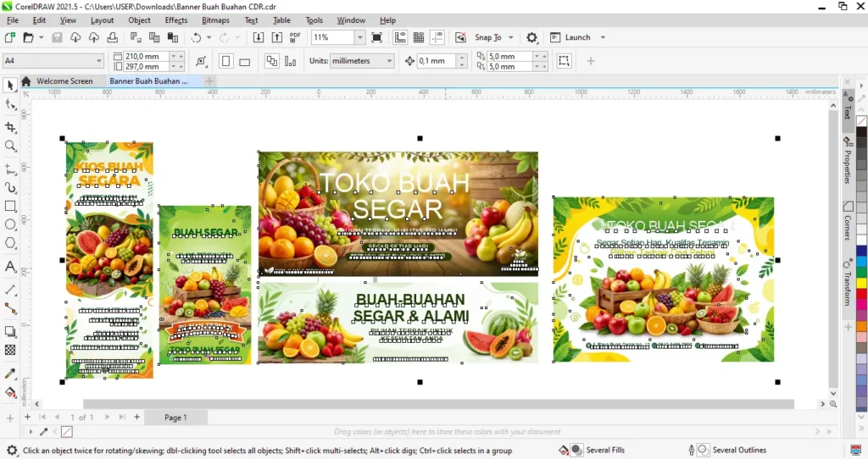Click the TOKO BUAH SEGAR banner image
The height and width of the screenshot is (459, 868).
(x=398, y=214)
